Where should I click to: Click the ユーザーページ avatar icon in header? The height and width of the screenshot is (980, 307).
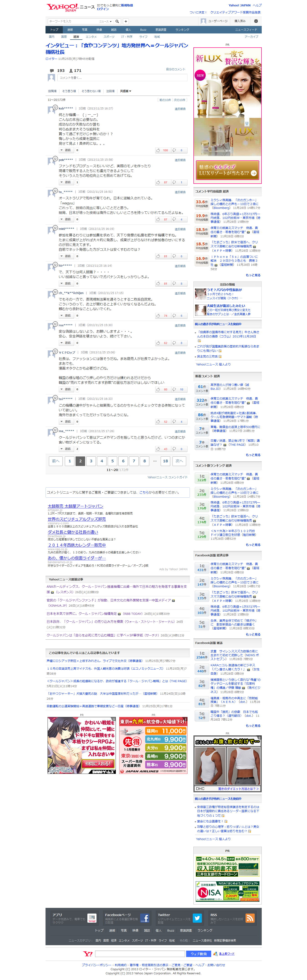(203, 21)
